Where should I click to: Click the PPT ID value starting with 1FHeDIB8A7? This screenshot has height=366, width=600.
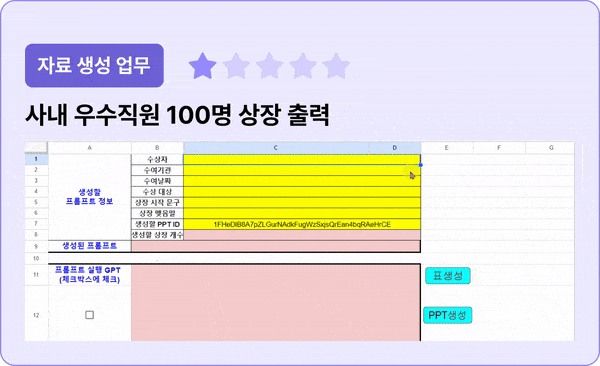point(302,224)
